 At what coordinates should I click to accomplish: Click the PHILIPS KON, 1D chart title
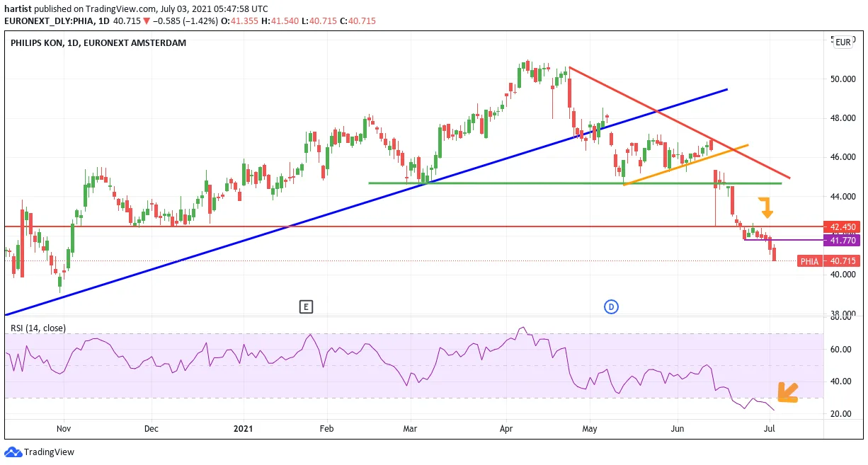tap(98, 43)
